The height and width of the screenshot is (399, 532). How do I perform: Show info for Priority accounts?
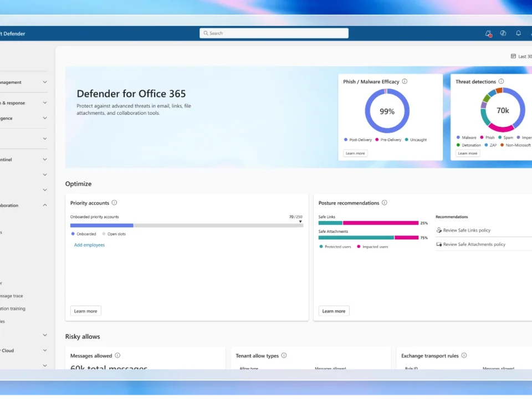pos(114,203)
